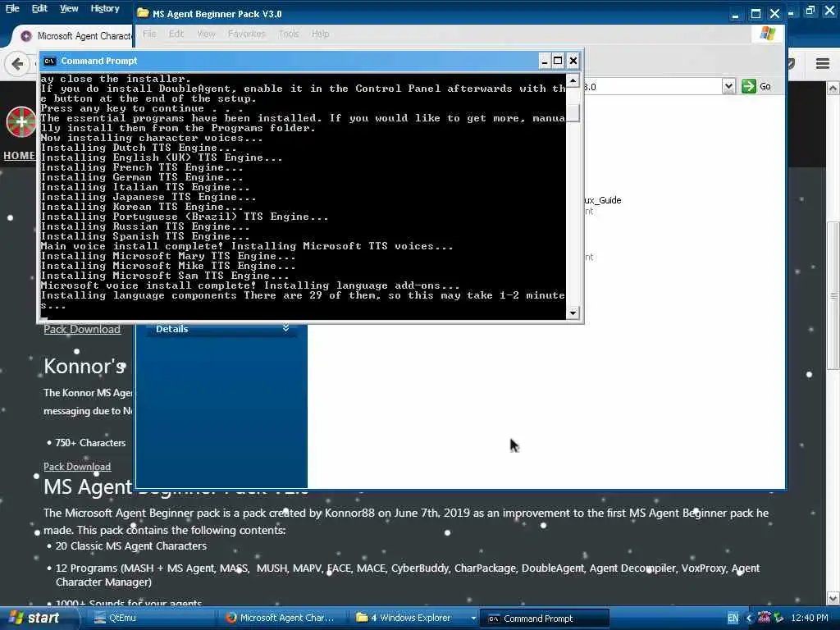The width and height of the screenshot is (840, 630).
Task: Show hidden tray icons arrow
Action: coord(749,619)
